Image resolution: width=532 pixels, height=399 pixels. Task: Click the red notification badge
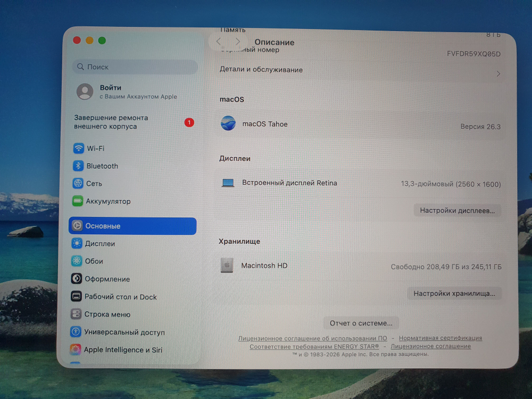click(189, 122)
